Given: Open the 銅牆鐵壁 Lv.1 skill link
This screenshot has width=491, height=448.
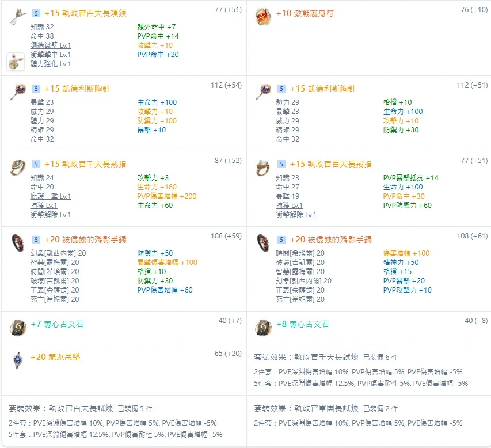Looking at the screenshot, I should coord(51,45).
